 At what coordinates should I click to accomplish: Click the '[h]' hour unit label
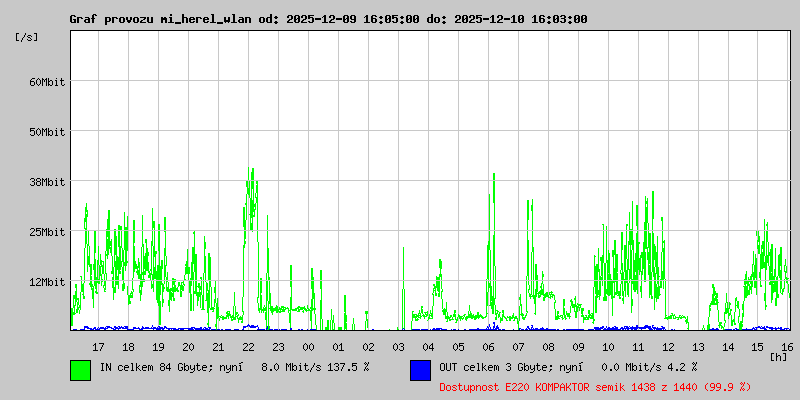pyautogui.click(x=778, y=356)
